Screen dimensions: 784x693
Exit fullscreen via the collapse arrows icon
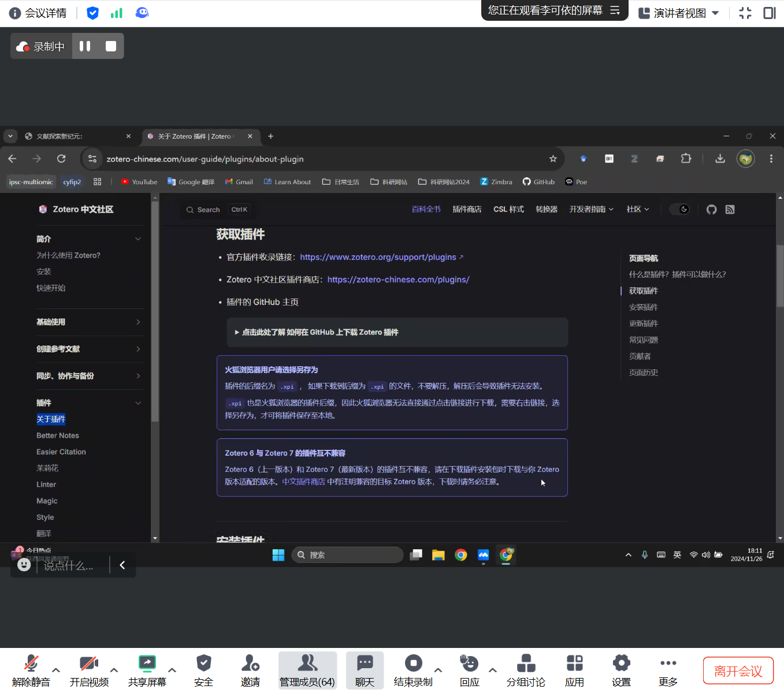pos(745,13)
